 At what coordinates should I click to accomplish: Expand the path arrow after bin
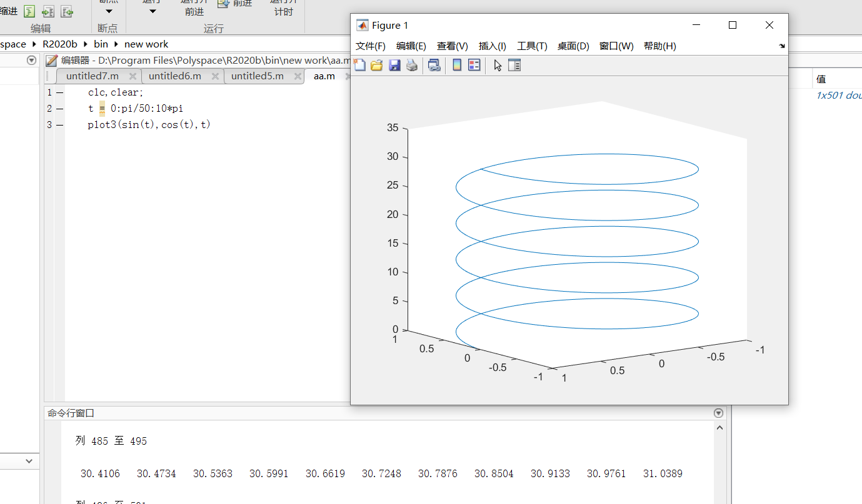point(116,44)
